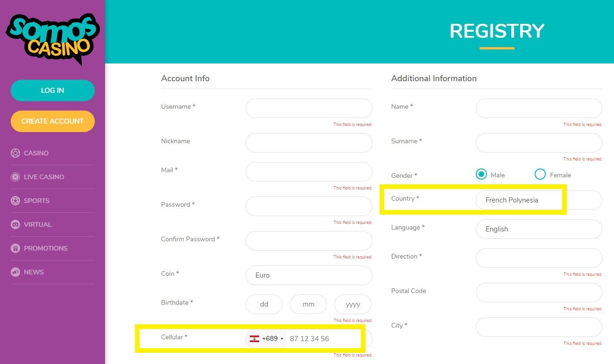Click the Somos Casino logo

52,38
